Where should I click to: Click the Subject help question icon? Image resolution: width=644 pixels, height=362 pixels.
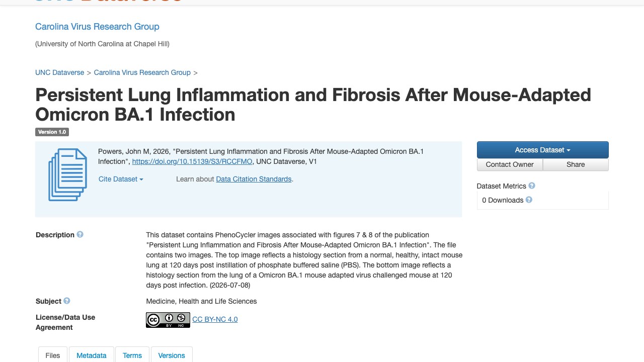point(66,301)
